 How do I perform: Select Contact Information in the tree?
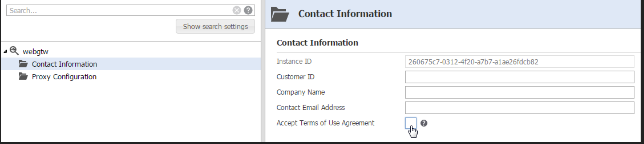click(x=64, y=64)
